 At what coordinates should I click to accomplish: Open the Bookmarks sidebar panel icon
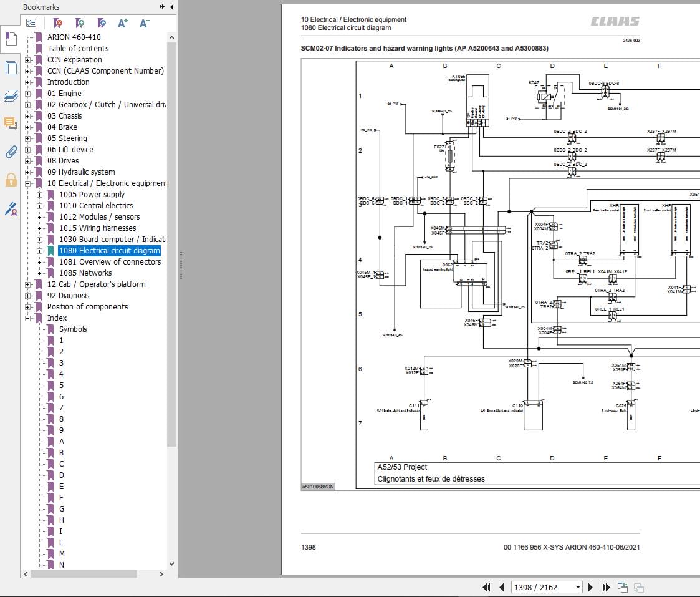11,39
